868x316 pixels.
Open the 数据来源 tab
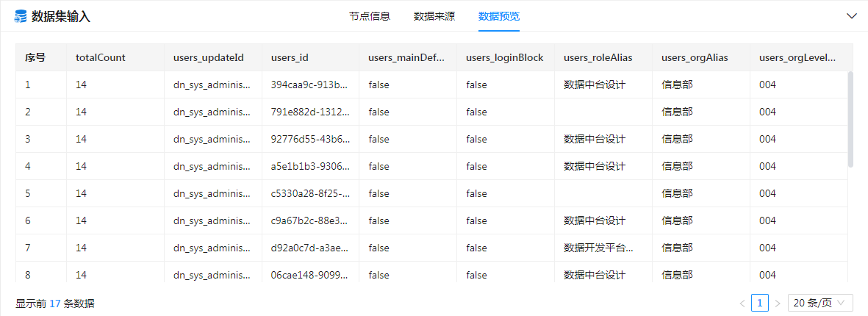click(x=434, y=16)
